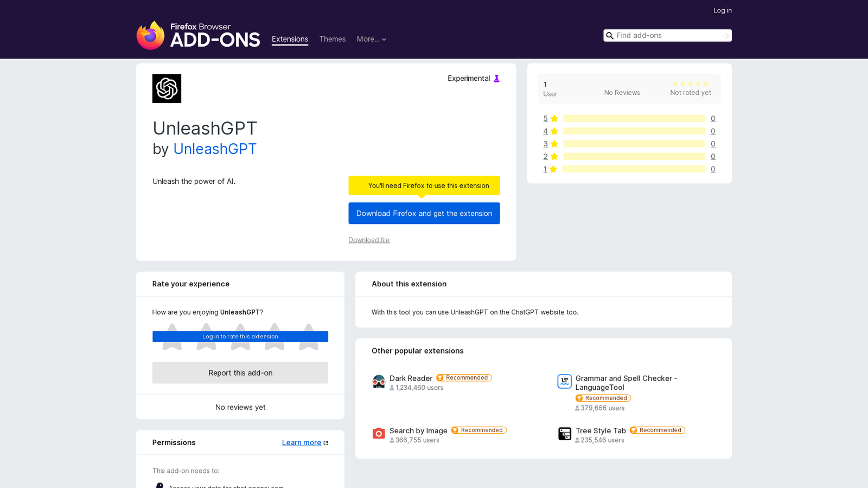Open author UnleashGPT profile link
868x488 pixels.
coord(215,149)
